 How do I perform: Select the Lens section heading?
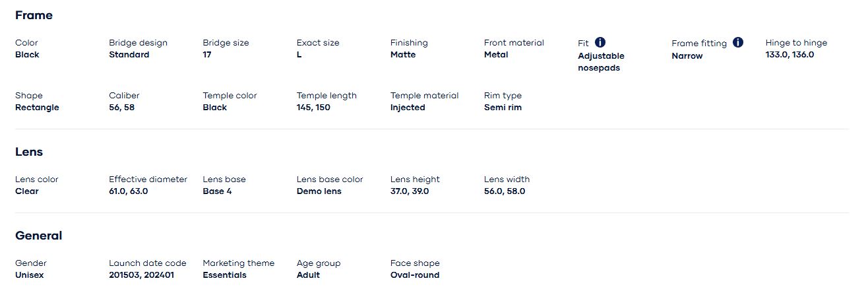coord(29,152)
